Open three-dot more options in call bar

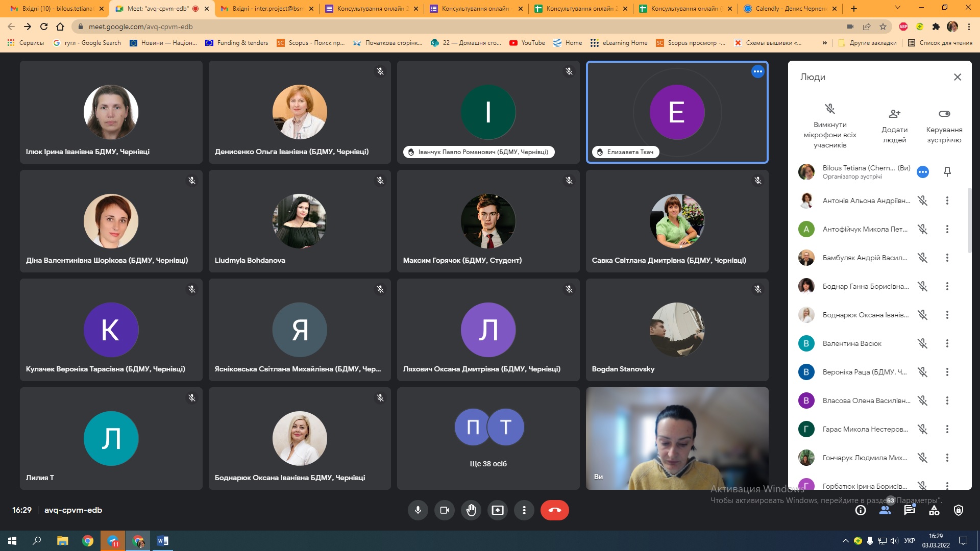[x=524, y=510]
